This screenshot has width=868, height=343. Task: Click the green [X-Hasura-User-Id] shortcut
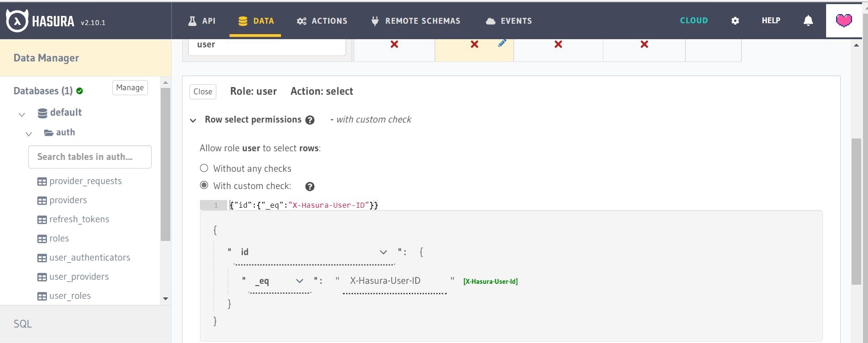(x=490, y=282)
